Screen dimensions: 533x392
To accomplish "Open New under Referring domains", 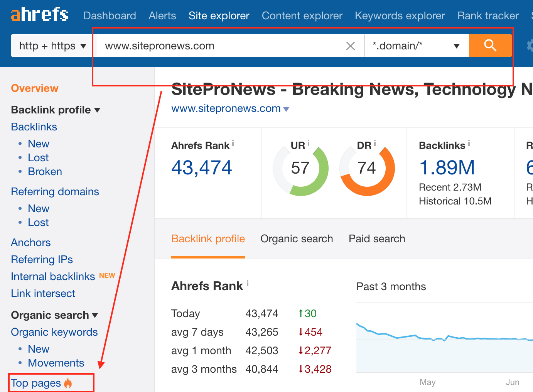I will pos(39,209).
